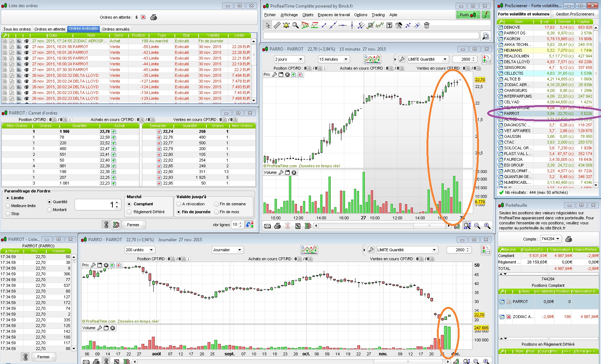Click the Push button

coord(468,15)
